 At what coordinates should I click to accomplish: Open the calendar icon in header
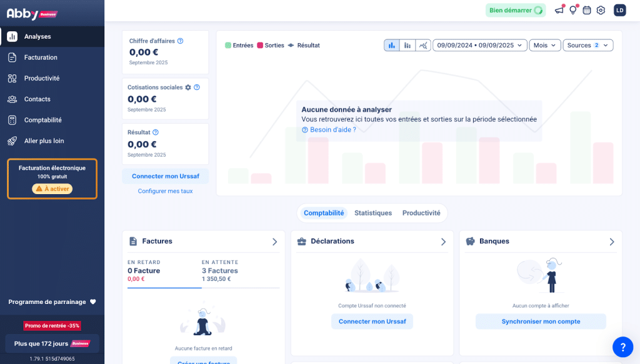point(587,10)
